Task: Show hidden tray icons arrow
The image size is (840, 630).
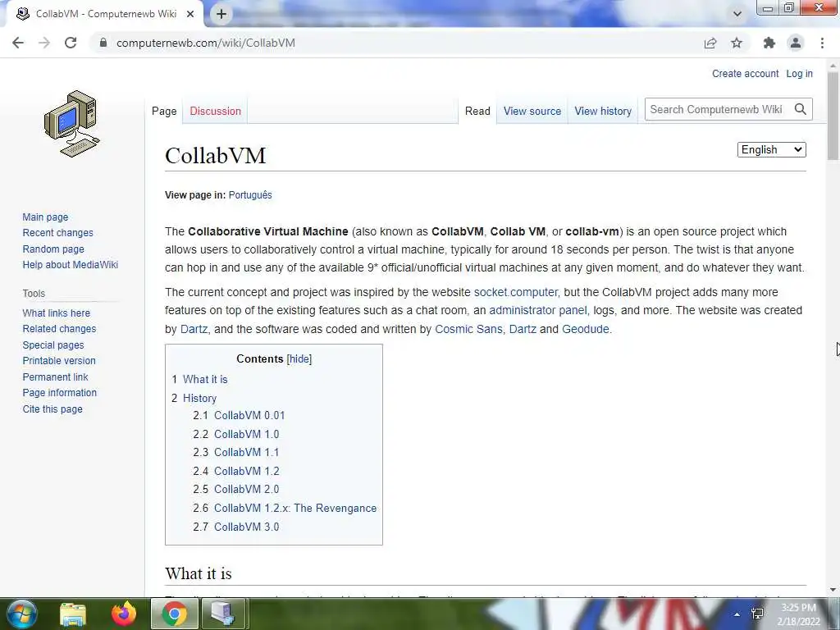Action: 737,614
